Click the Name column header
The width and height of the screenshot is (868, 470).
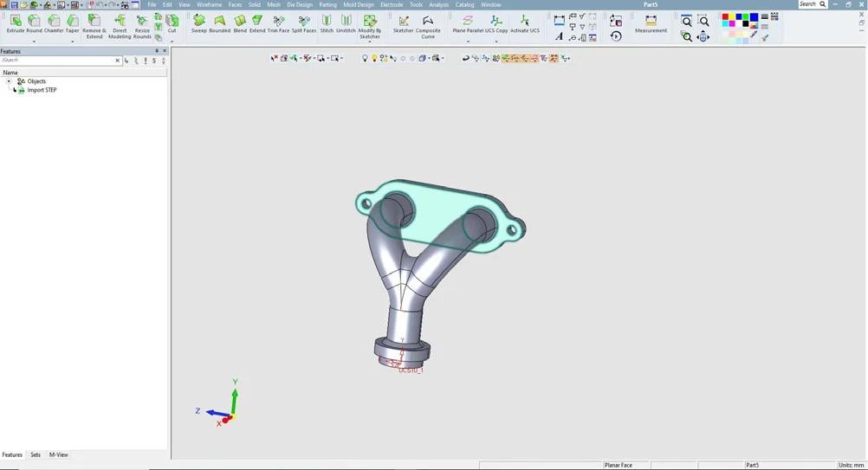(83, 73)
